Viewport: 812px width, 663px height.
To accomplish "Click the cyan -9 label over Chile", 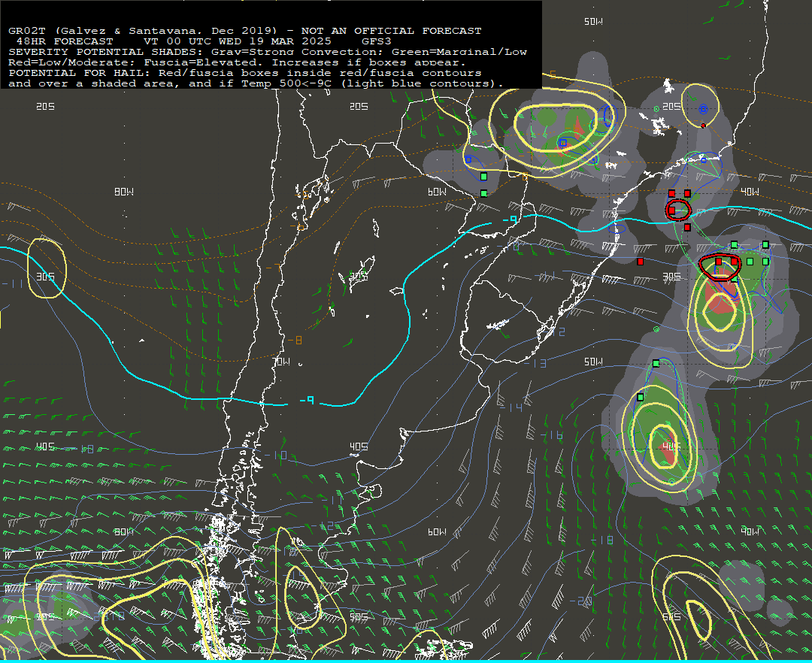I will click(x=307, y=400).
